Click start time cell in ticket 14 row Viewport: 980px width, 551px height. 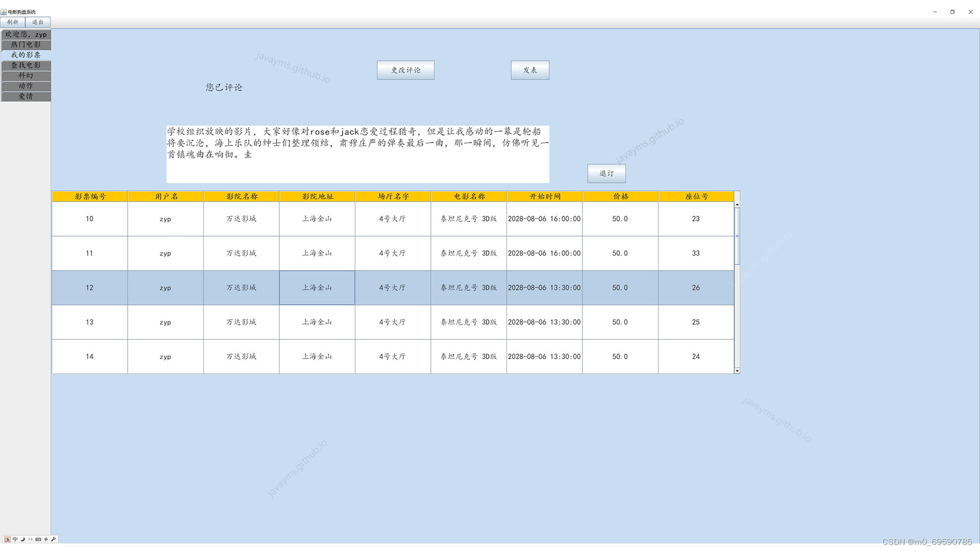[545, 357]
